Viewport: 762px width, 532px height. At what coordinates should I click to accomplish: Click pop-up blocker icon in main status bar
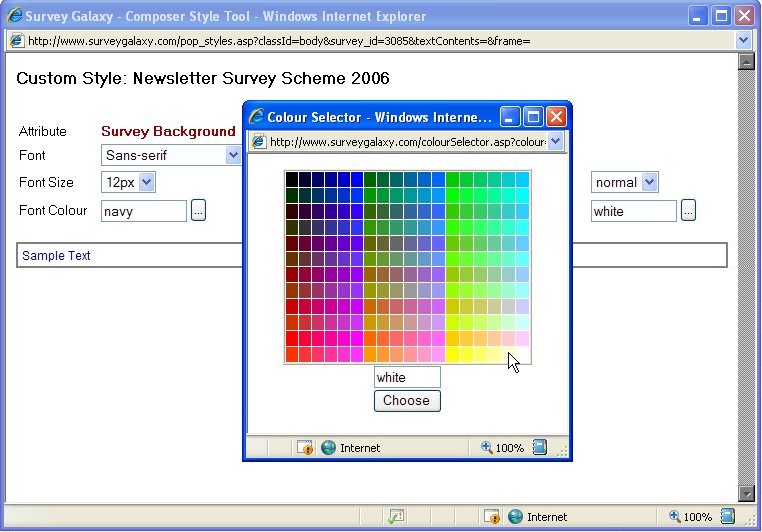coord(491,517)
